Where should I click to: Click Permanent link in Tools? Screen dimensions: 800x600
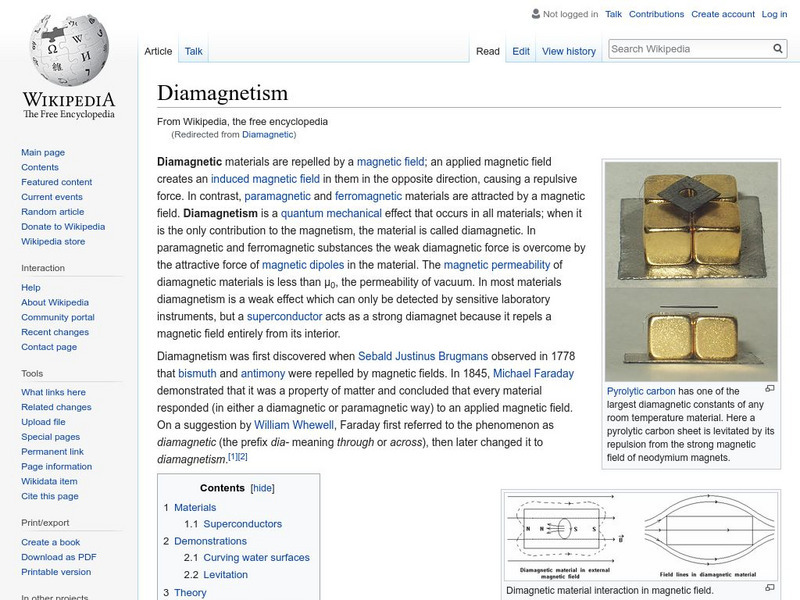tap(53, 451)
